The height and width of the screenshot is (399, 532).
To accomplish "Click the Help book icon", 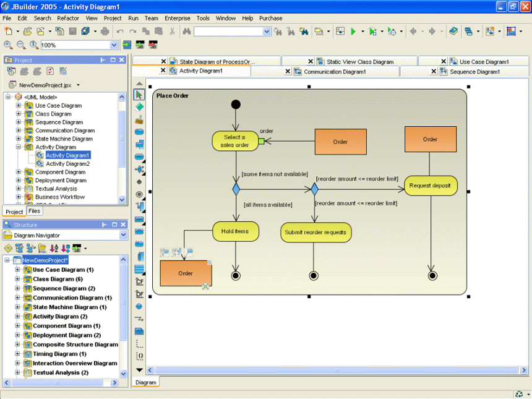I will pyautogui.click(x=453, y=32).
